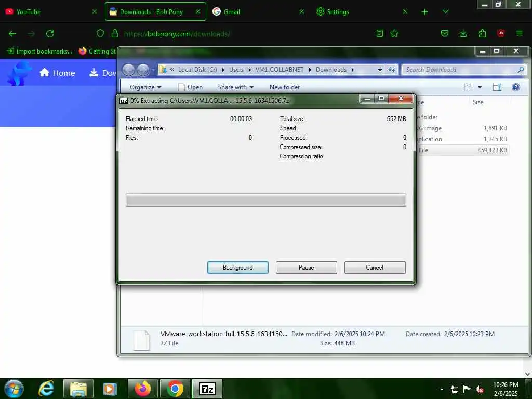This screenshot has height=399, width=532.
Task: Click the site padlock icon
Action: (115, 33)
